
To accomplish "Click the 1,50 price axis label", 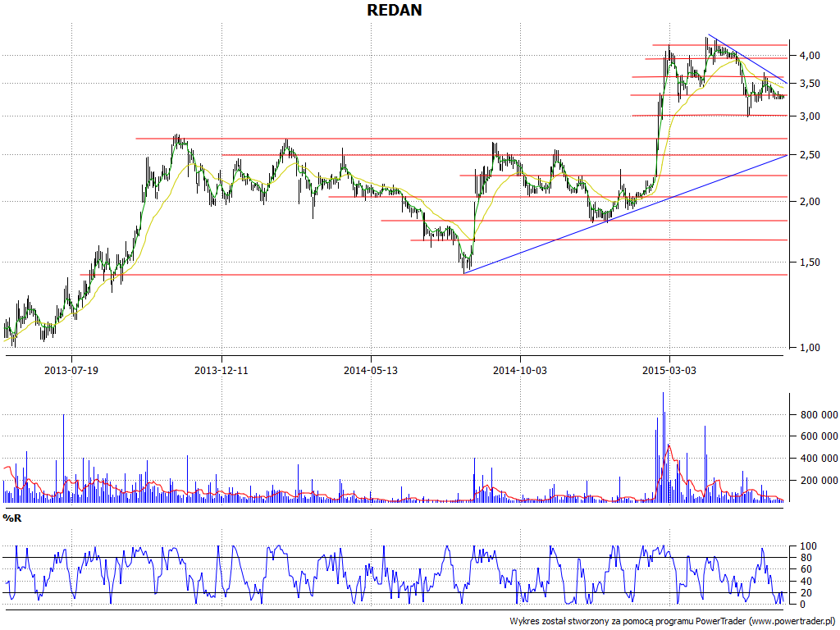I will [809, 262].
